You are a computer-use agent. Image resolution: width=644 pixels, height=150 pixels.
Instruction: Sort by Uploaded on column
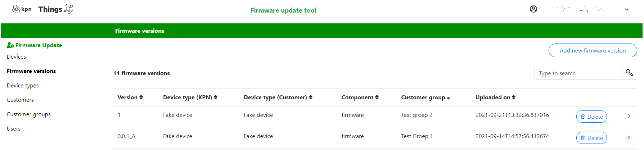pyautogui.click(x=495, y=97)
